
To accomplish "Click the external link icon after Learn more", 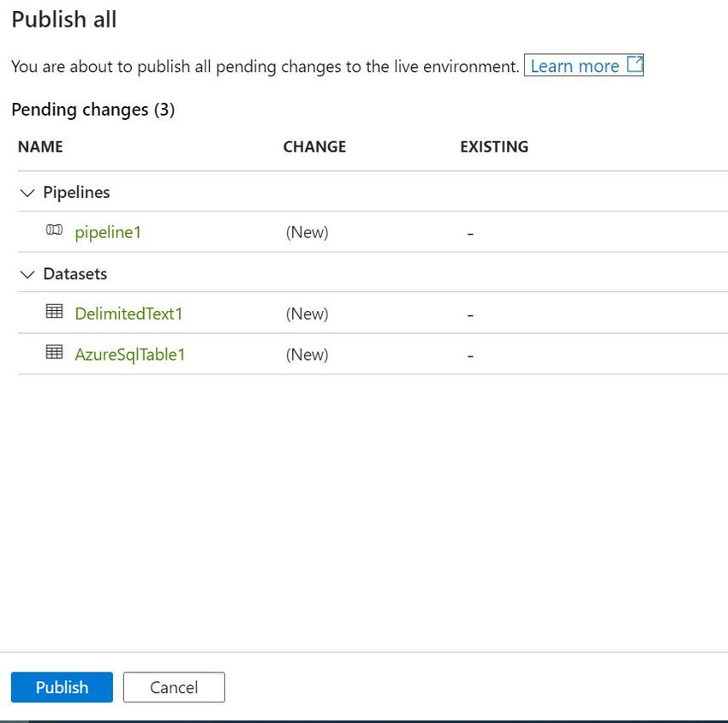I will [635, 64].
